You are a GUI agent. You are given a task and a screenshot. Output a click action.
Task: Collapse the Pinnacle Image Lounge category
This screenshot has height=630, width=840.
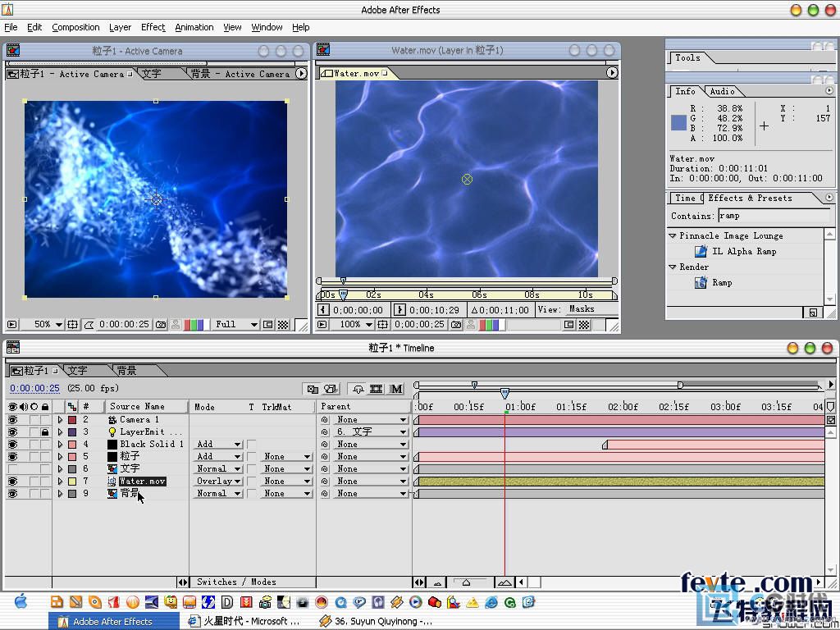[x=673, y=235]
